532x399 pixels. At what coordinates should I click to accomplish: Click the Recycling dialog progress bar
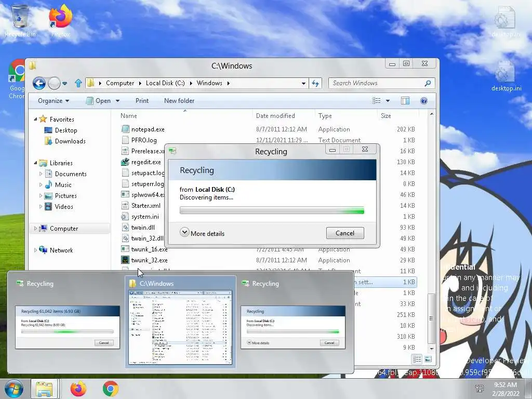pyautogui.click(x=272, y=211)
